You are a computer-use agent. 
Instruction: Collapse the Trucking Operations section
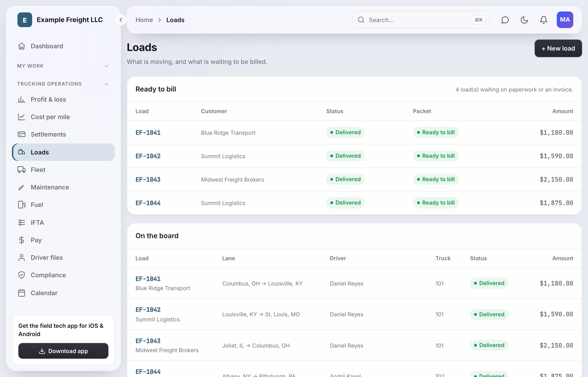coord(63,84)
